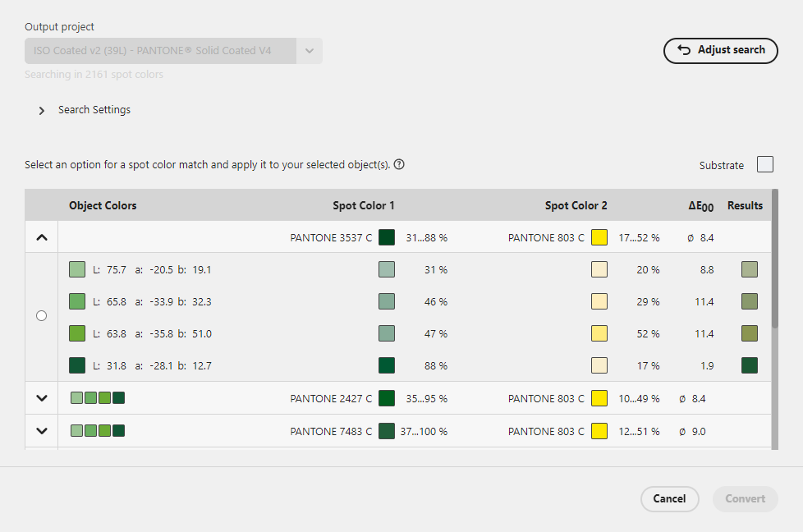Screen dimensions: 803x532
Task: Click the 52 % yellow spot swatch
Action: [x=599, y=333]
